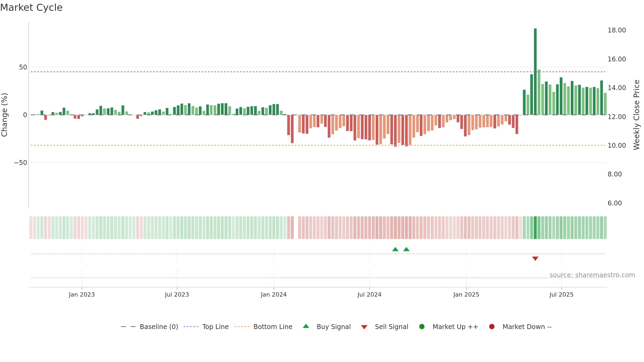The height and width of the screenshot is (362, 644).
Task: Click the 0 tick on Change axis
Action: 25,115
